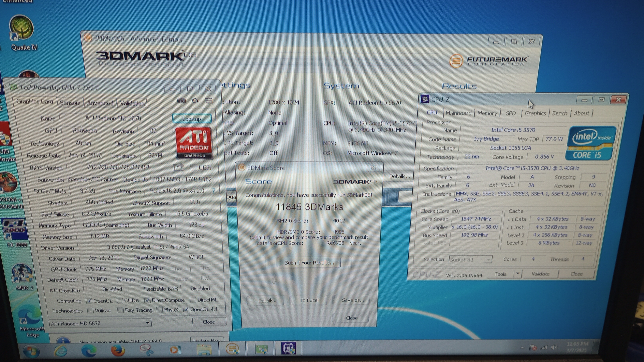Toggle the Vulkan checkbox
Screen dimensions: 644x362
click(90, 310)
